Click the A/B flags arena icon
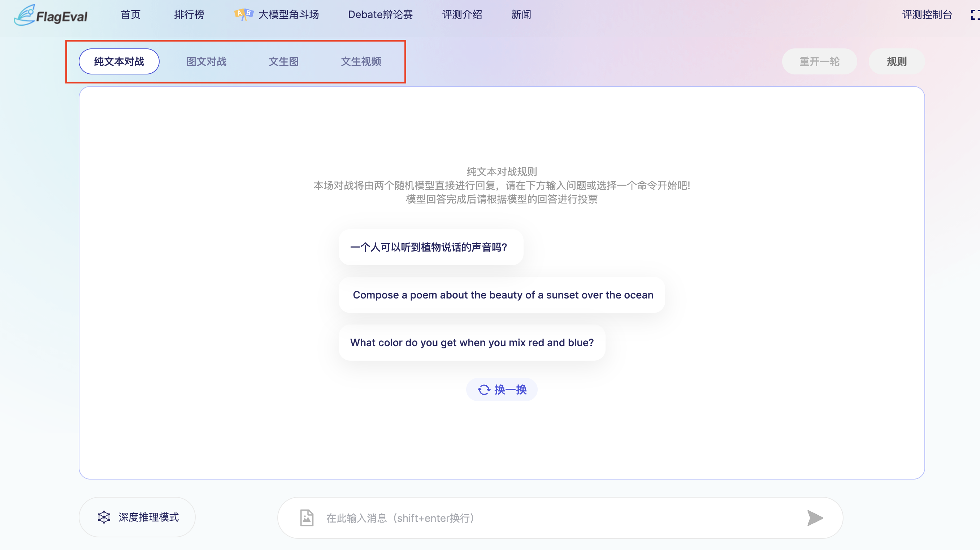 tap(243, 14)
